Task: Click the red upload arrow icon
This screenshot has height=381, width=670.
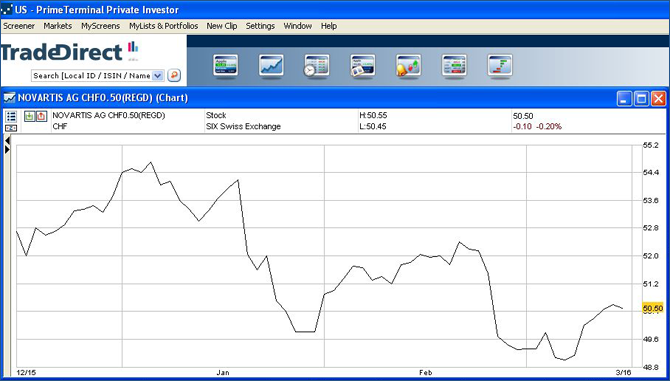Action: point(41,116)
